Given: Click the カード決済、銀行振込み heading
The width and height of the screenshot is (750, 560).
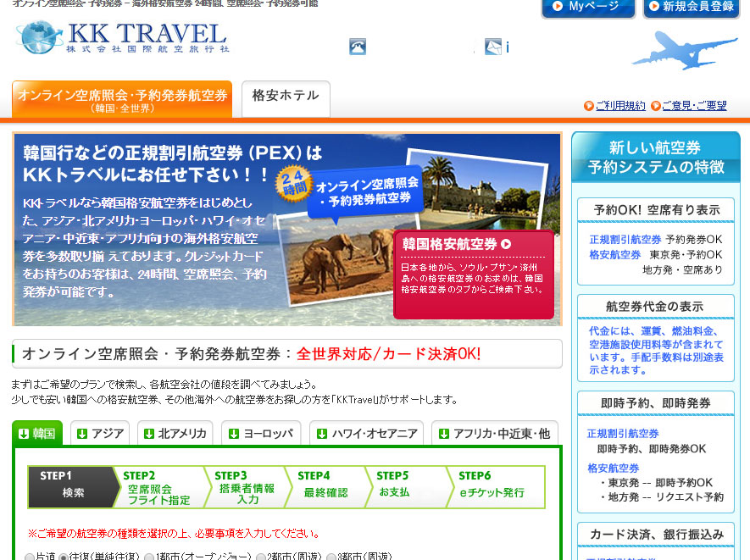Looking at the screenshot, I should coord(657,535).
